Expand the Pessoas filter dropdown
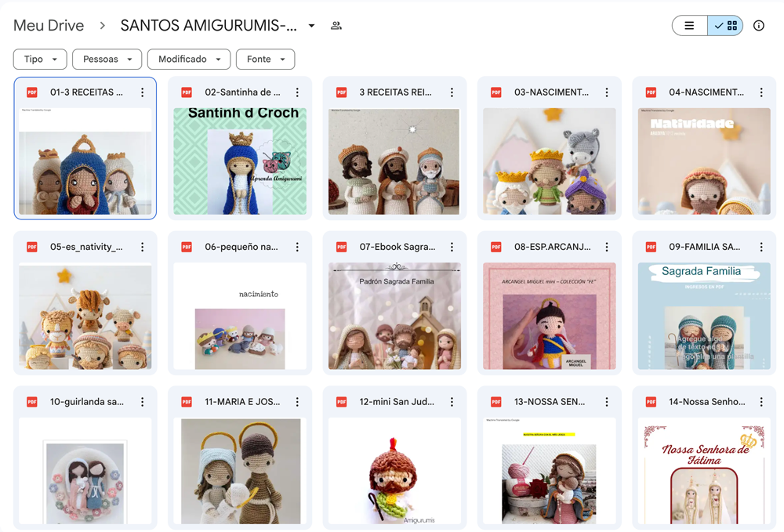Screen dimensions: 784x532 [107, 59]
